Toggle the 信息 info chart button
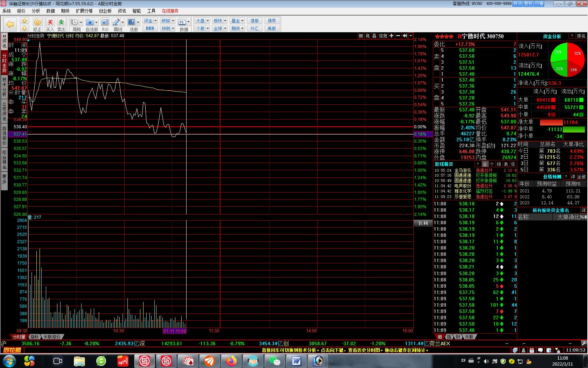Image resolution: width=588 pixels, height=368 pixels. coord(383,36)
